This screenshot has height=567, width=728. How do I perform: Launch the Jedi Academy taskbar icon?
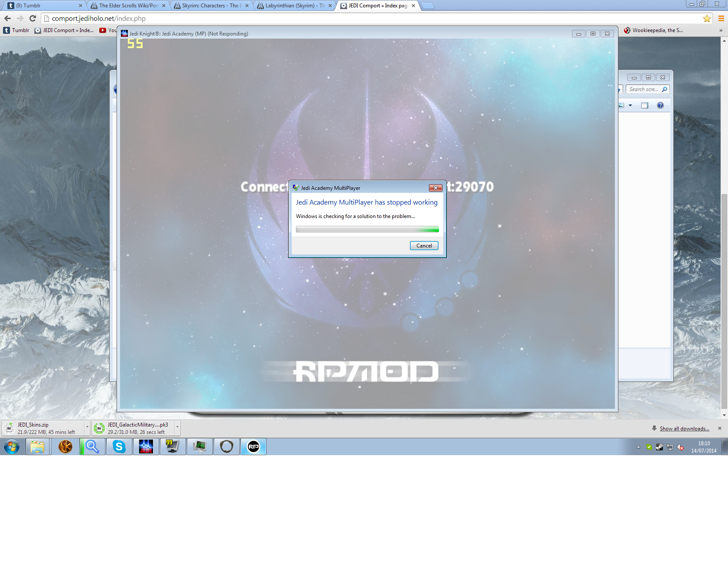146,446
